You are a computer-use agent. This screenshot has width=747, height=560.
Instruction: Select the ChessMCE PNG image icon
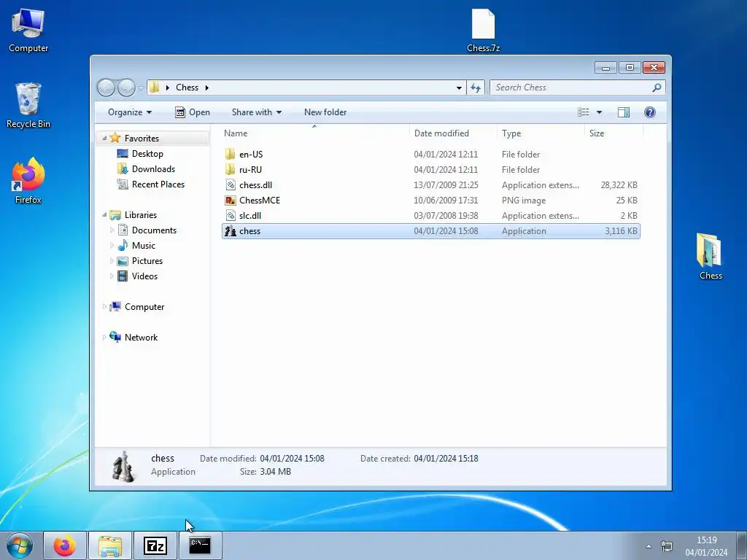(231, 201)
